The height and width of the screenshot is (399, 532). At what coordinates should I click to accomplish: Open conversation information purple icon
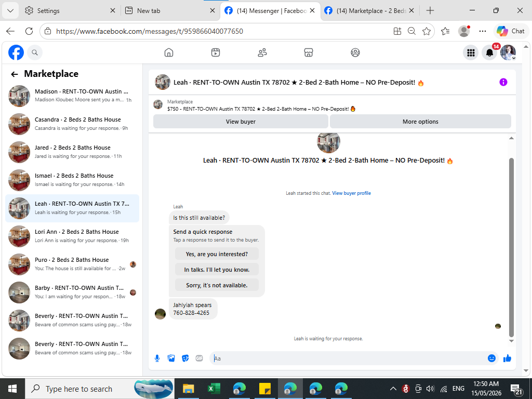(x=503, y=82)
